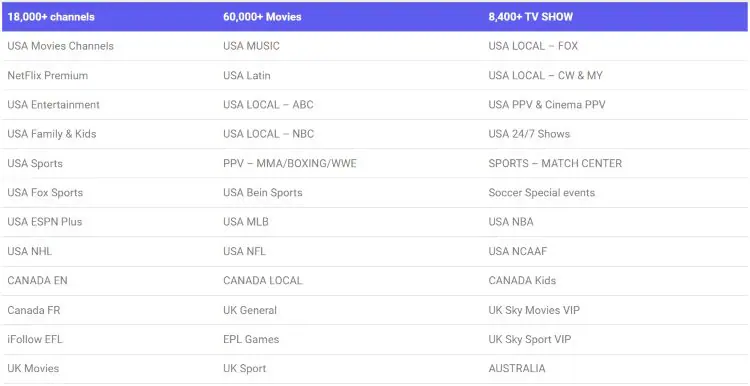Choose the USA Entertainment cell
Screen dimensions: 750x386
point(54,105)
